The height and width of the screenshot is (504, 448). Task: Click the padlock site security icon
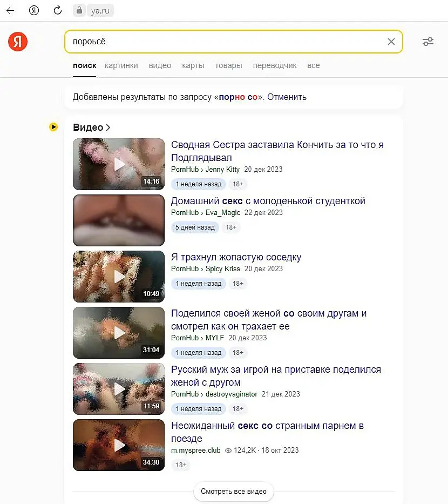(79, 10)
